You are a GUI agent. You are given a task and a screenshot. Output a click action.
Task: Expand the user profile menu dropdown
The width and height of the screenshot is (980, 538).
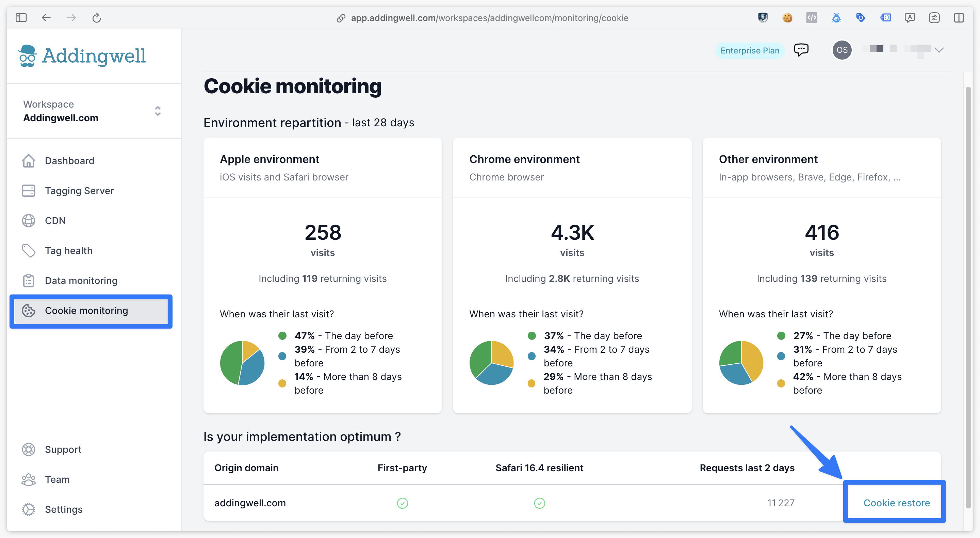940,49
